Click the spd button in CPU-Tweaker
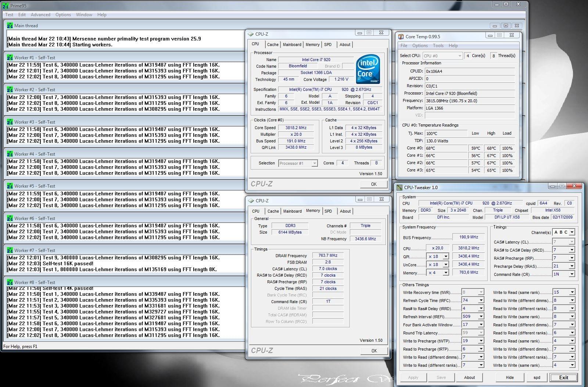Screen dimensions: 588x387 click(x=537, y=377)
